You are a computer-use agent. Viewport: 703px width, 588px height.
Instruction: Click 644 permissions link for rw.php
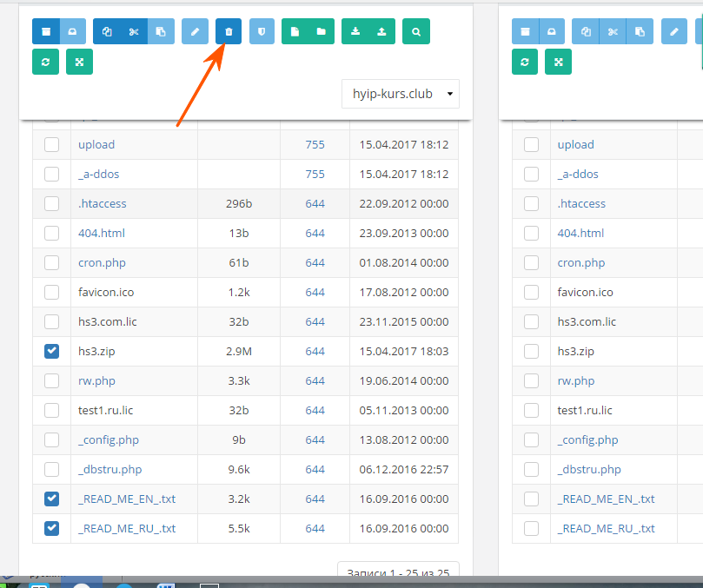pos(315,381)
